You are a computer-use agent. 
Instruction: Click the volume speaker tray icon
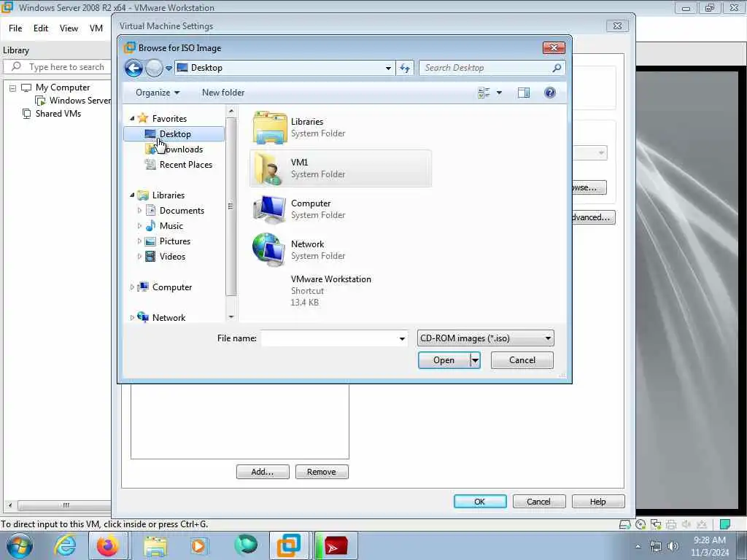coord(673,546)
